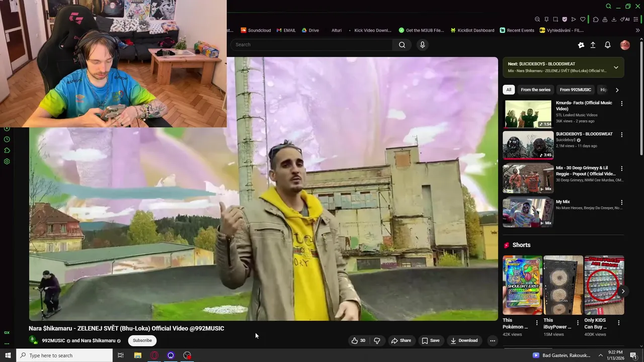Open the ad blocker shield icon
Screen dimensions: 644x362
[565, 19]
